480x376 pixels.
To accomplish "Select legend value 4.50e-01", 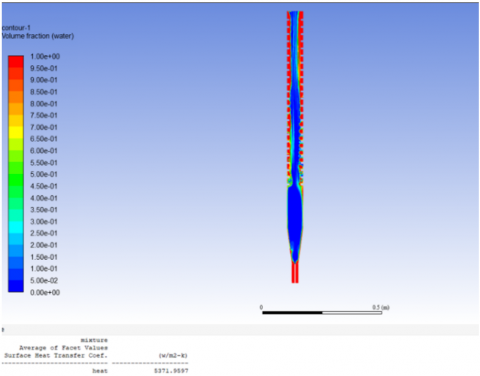I will click(44, 186).
